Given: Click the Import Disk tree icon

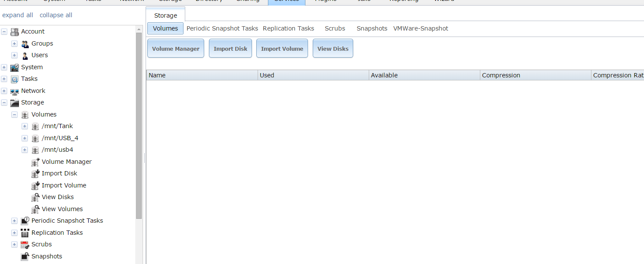Looking at the screenshot, I should point(35,174).
